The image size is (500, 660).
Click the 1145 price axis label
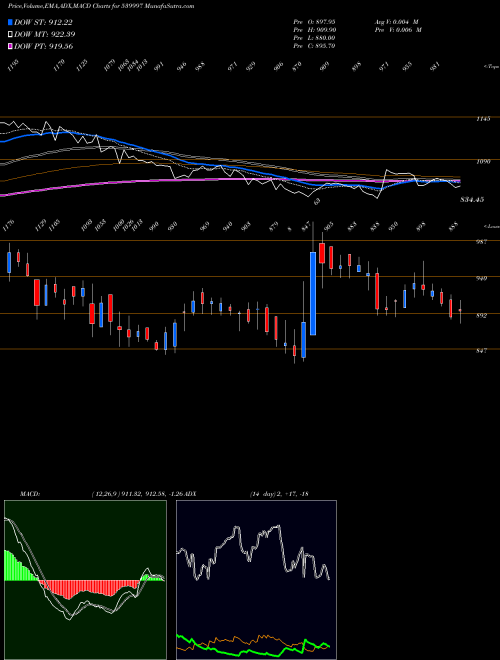point(484,119)
